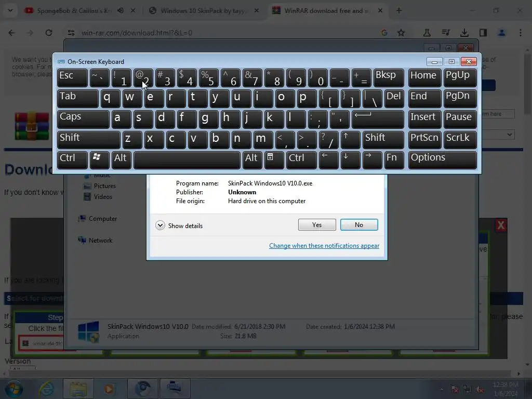Toggle the Fn key
The width and height of the screenshot is (532, 399).
pos(394,160)
